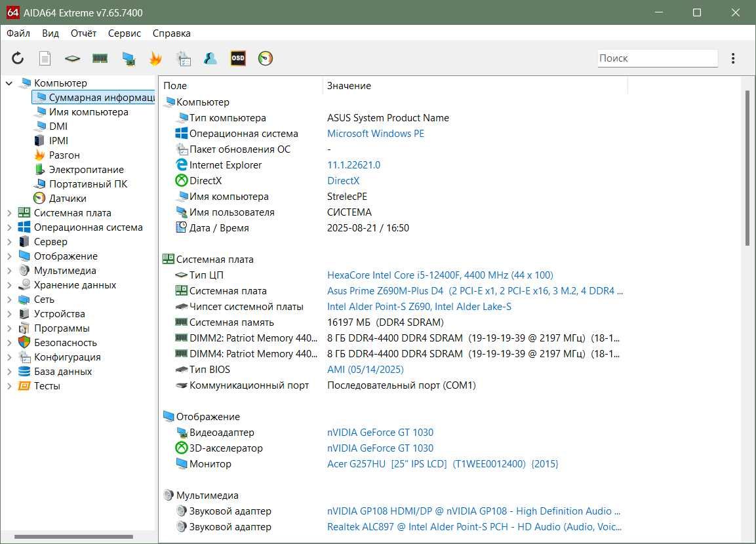Select Портативный ПК tree item
Image resolution: width=756 pixels, height=544 pixels.
(88, 184)
